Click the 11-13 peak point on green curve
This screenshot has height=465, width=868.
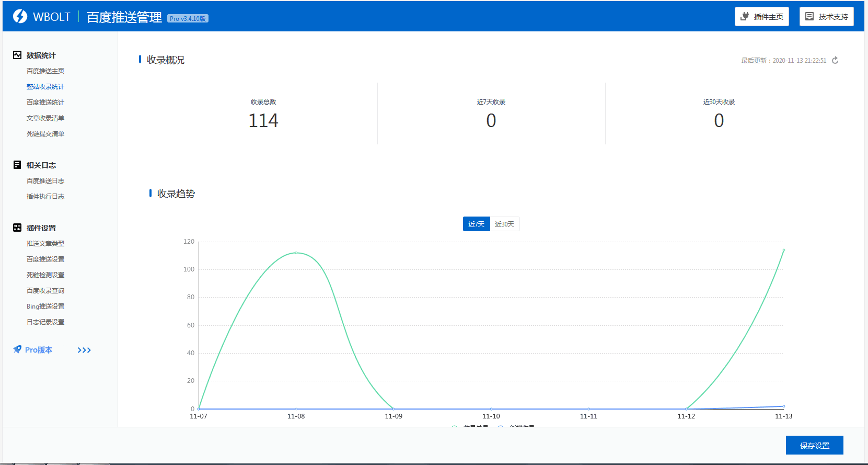783,250
